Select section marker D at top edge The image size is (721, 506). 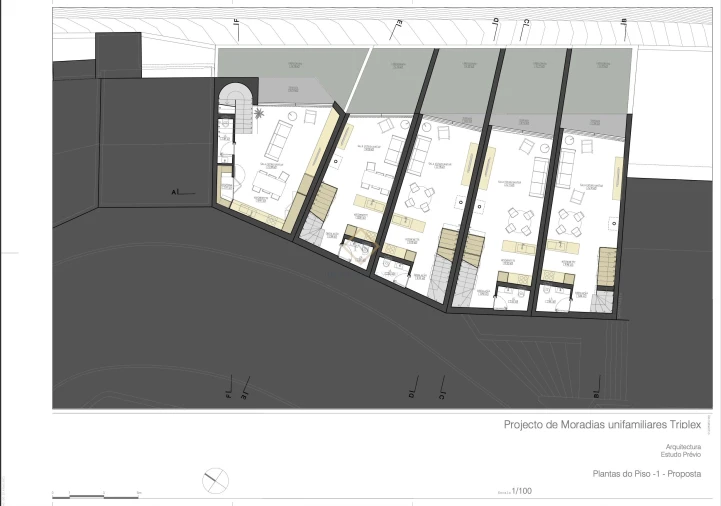click(494, 21)
